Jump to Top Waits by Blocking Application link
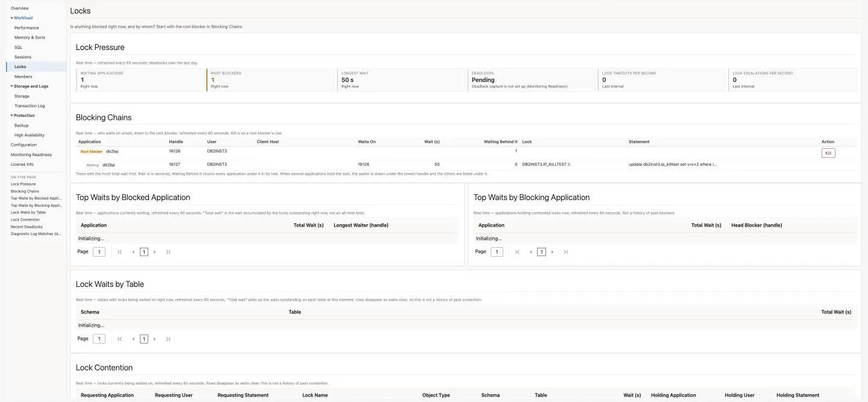Viewport: 868px width, 402px height. (x=36, y=205)
